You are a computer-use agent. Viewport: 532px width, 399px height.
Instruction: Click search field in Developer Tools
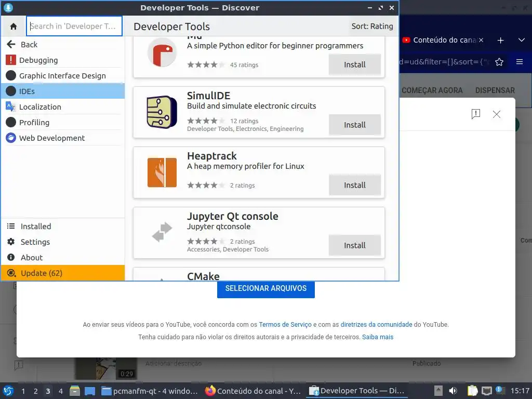click(x=74, y=26)
